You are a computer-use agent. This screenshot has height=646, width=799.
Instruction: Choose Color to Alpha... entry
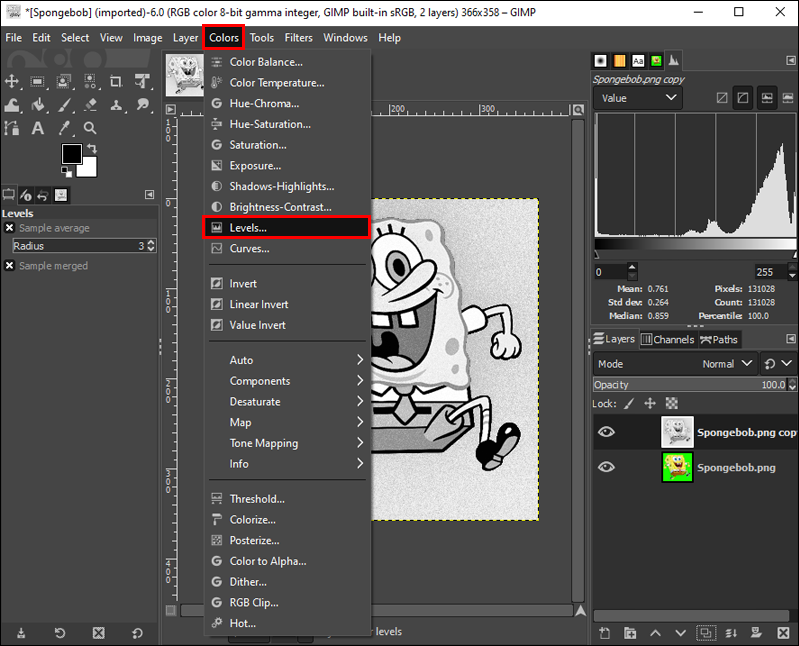click(287, 561)
